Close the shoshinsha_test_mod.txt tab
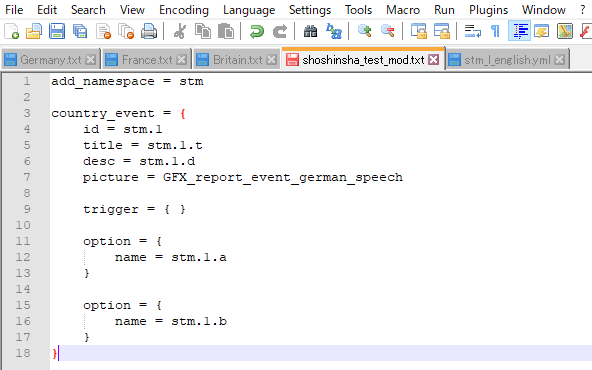This screenshot has width=592, height=370. pyautogui.click(x=434, y=60)
